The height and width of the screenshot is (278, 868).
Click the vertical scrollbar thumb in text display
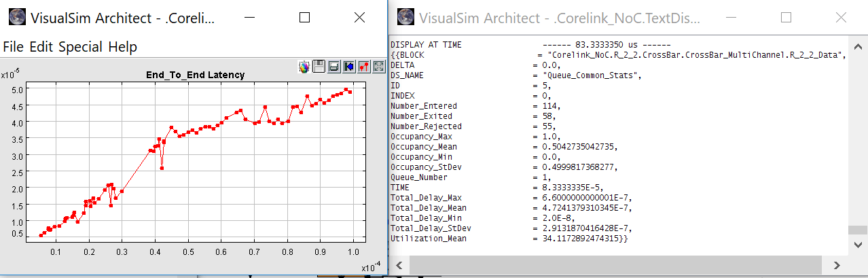(x=859, y=230)
